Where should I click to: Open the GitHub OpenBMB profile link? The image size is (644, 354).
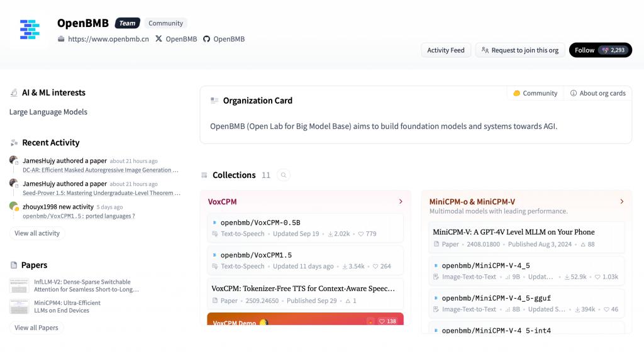224,39
